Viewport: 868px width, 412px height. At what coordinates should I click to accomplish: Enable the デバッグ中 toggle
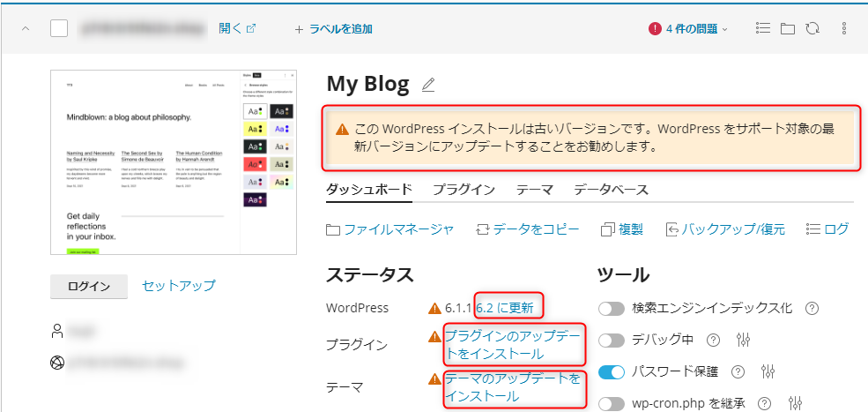coord(612,340)
